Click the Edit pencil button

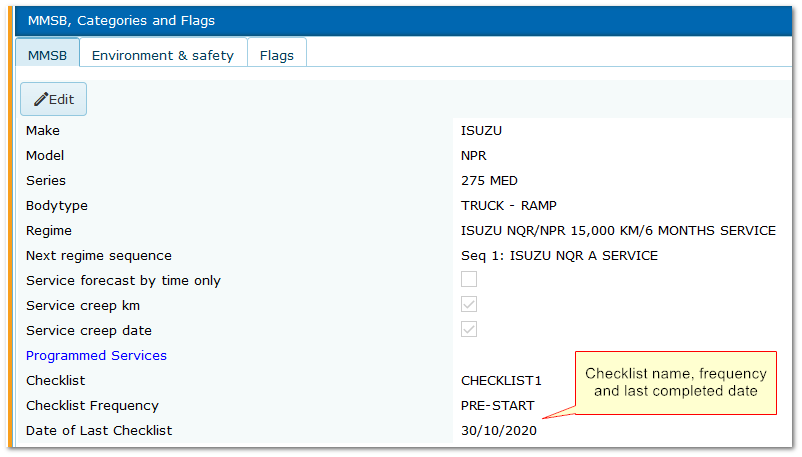point(54,99)
